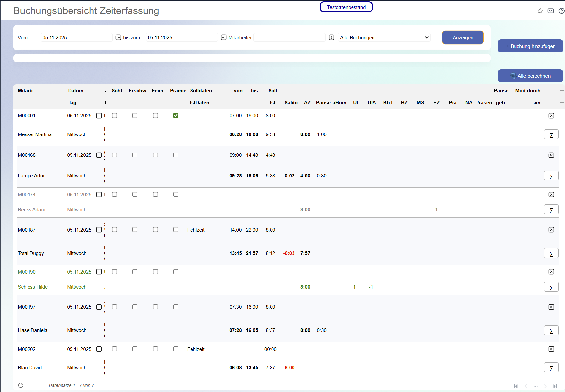
Task: Check the Prämie checkbox for M00187
Action: pos(176,230)
